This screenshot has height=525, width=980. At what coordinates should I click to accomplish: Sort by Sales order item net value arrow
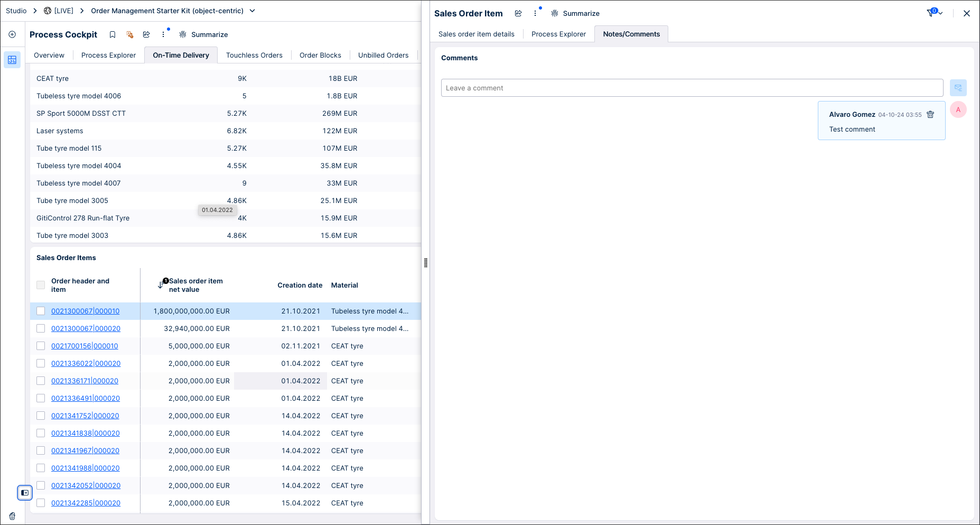161,285
